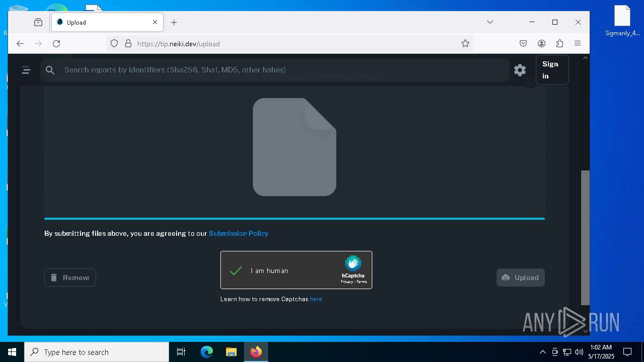Click the site padlock icon

point(128,44)
